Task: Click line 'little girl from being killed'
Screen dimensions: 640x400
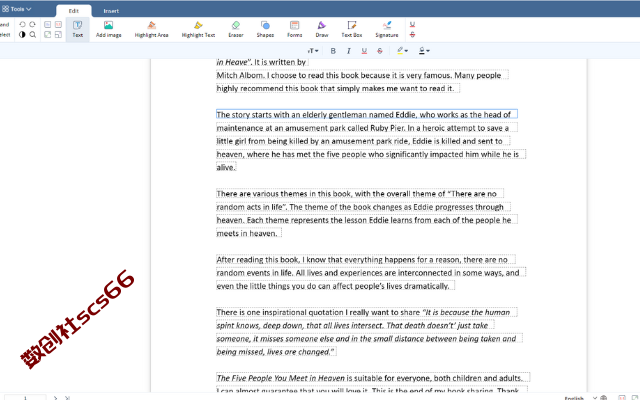Action: 363,141
